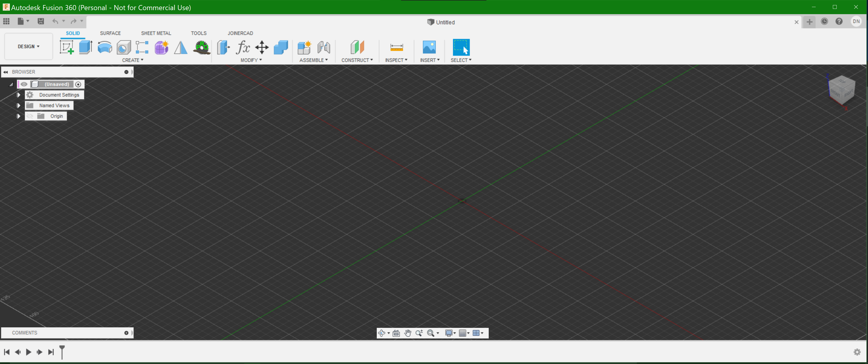The image size is (868, 364).
Task: Open the DESIGN workspace dropdown
Action: [x=28, y=46]
